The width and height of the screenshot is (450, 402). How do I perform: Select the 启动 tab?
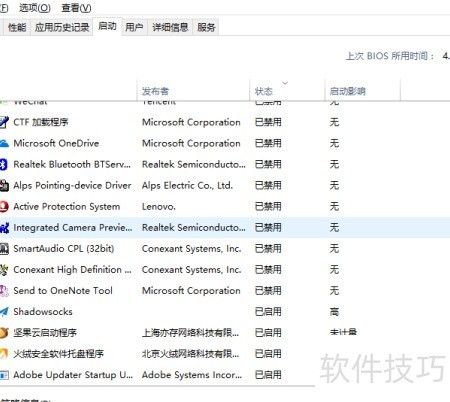(107, 26)
